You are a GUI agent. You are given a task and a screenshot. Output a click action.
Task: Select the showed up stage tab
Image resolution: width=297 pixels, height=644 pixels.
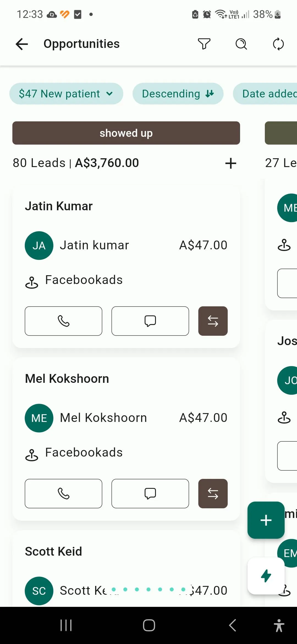(x=126, y=133)
